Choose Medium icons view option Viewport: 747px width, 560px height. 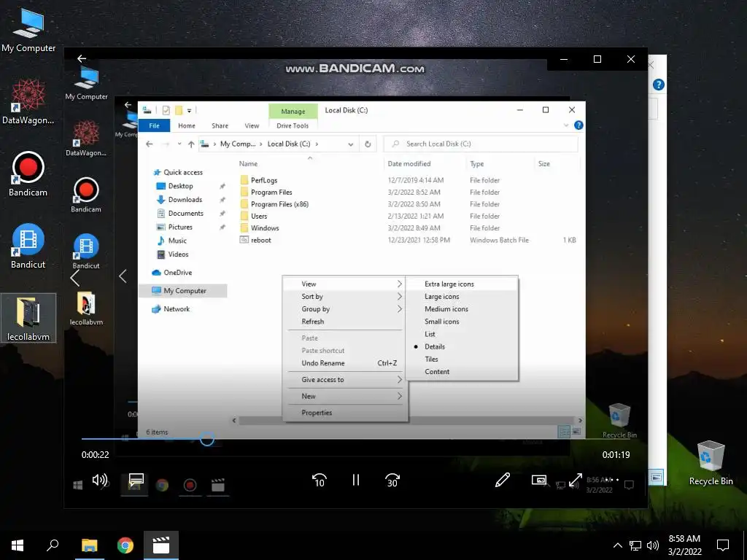click(462, 309)
